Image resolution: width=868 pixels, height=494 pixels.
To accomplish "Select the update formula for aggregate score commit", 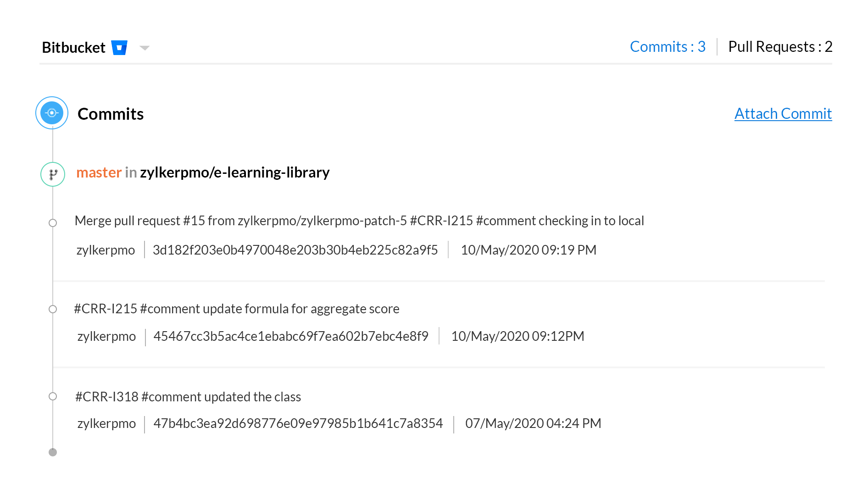I will tap(236, 309).
